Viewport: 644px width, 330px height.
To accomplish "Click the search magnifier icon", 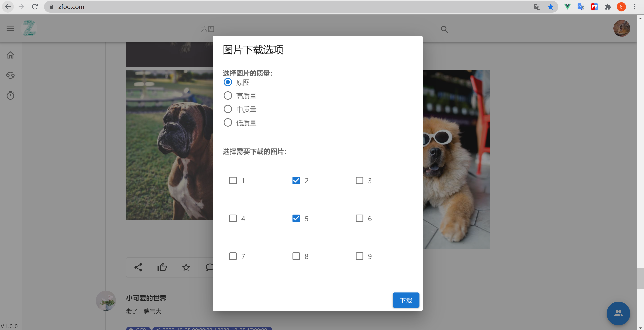I will (445, 29).
